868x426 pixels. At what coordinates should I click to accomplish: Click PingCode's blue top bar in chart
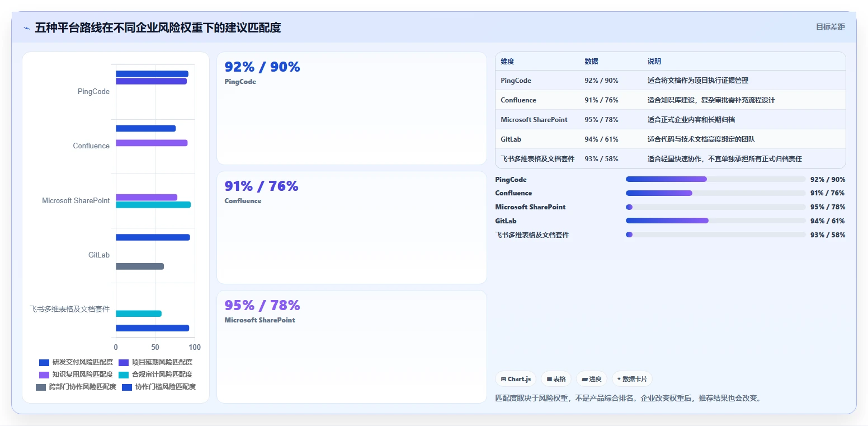point(152,74)
